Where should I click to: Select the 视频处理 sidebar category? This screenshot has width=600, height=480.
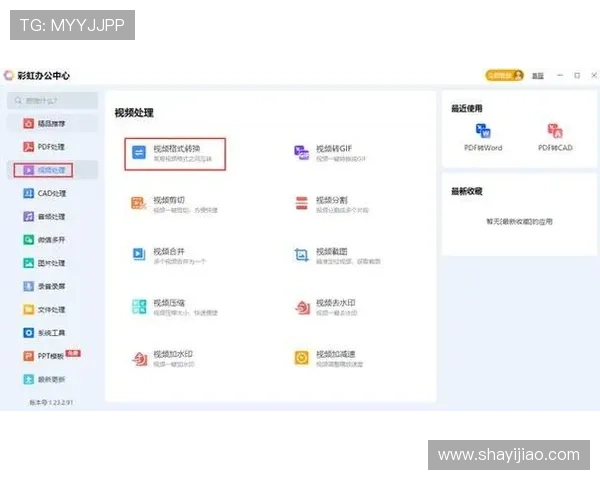click(52, 170)
